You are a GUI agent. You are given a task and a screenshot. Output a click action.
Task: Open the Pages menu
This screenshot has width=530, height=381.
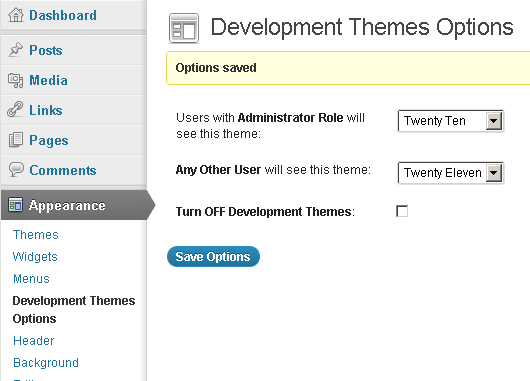tap(49, 140)
